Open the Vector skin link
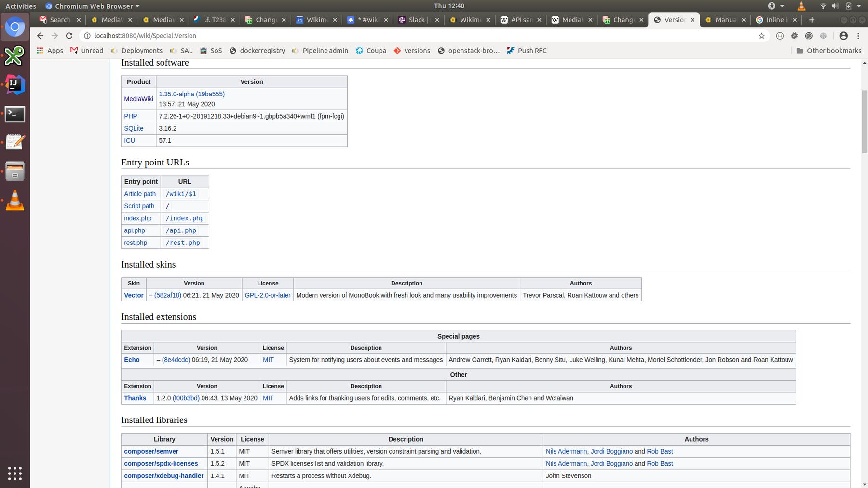This screenshot has height=488, width=868. pyautogui.click(x=134, y=295)
